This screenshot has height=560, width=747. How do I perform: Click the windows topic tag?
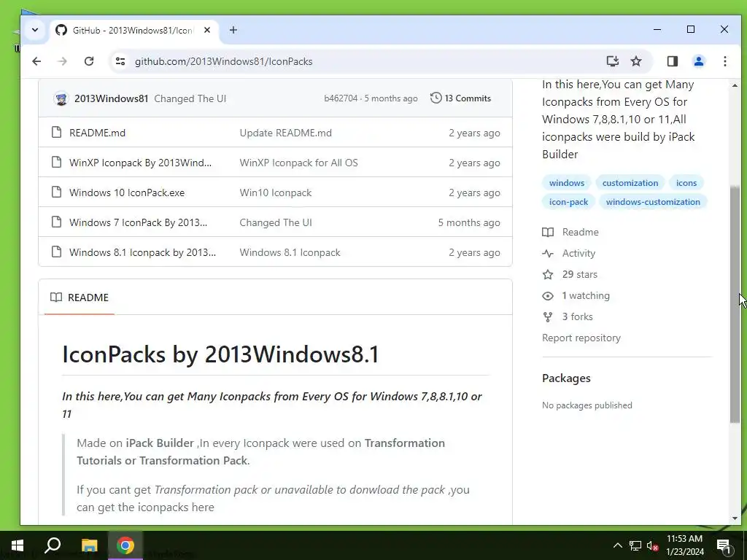pyautogui.click(x=566, y=183)
